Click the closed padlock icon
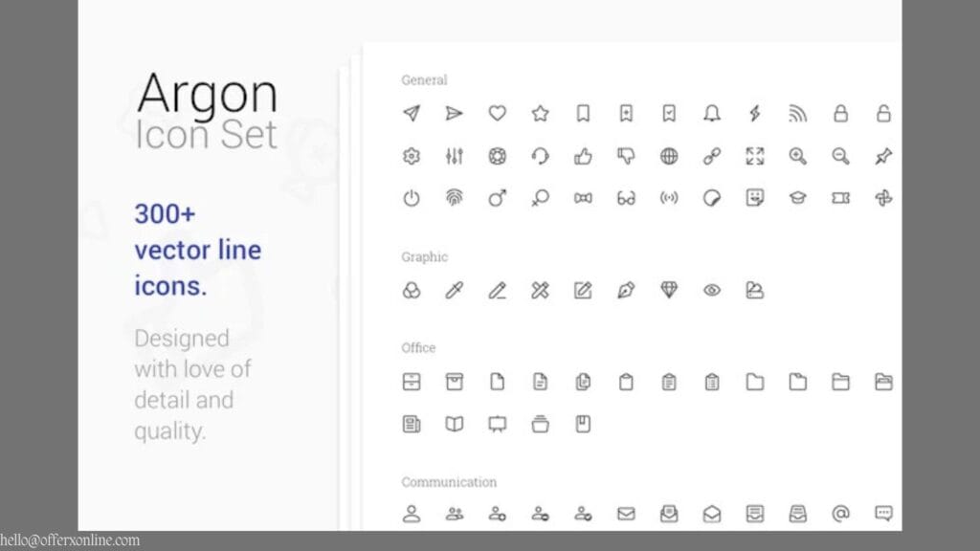Viewport: 980px width, 551px height. pyautogui.click(x=840, y=113)
